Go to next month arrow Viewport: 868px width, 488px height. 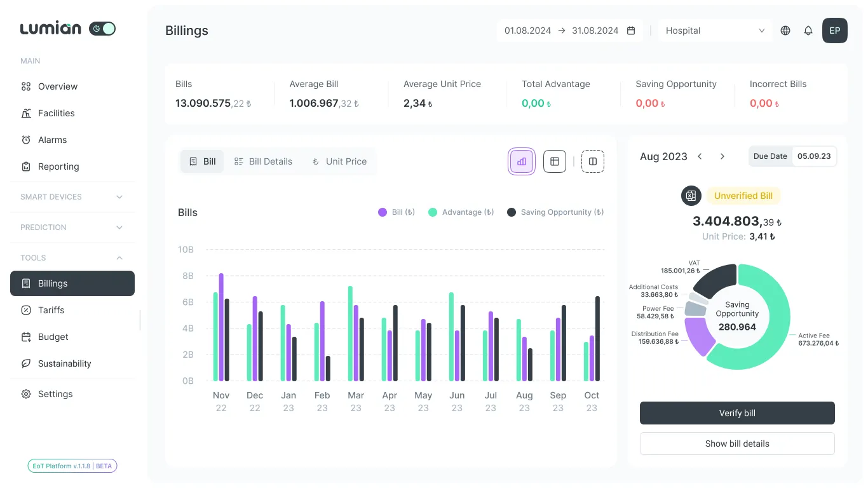point(722,156)
